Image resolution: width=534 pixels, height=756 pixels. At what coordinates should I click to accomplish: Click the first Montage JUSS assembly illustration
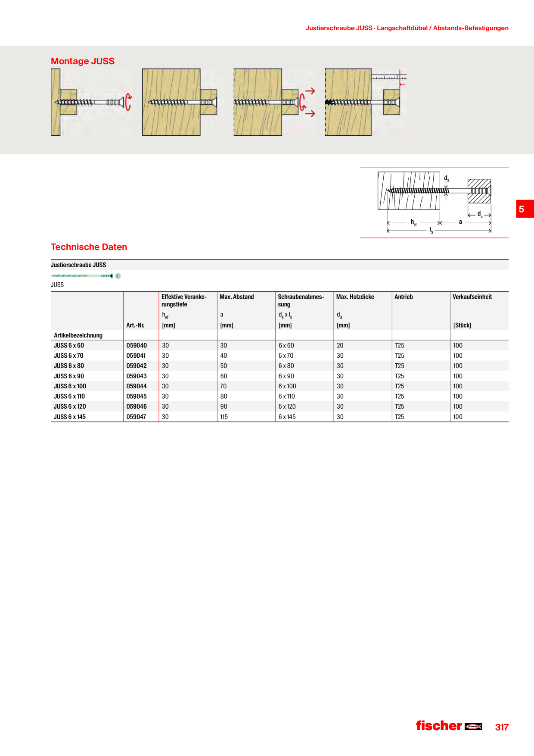tap(91, 102)
